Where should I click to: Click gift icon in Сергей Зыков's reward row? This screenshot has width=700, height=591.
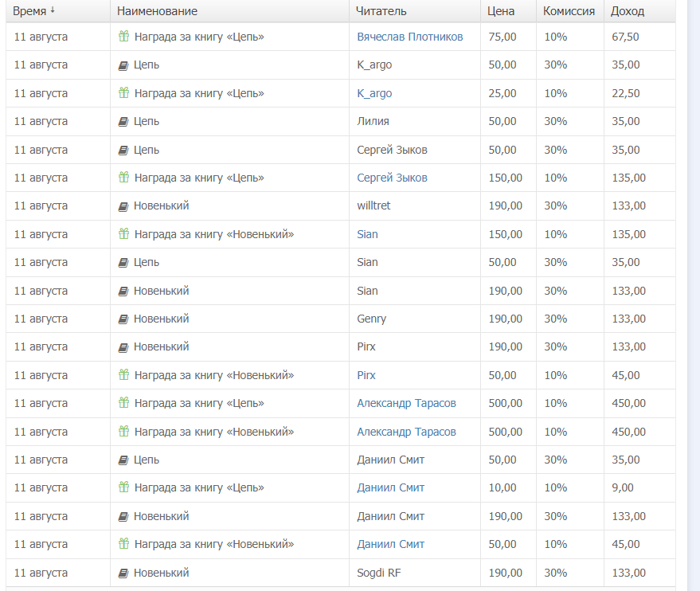[x=123, y=178]
